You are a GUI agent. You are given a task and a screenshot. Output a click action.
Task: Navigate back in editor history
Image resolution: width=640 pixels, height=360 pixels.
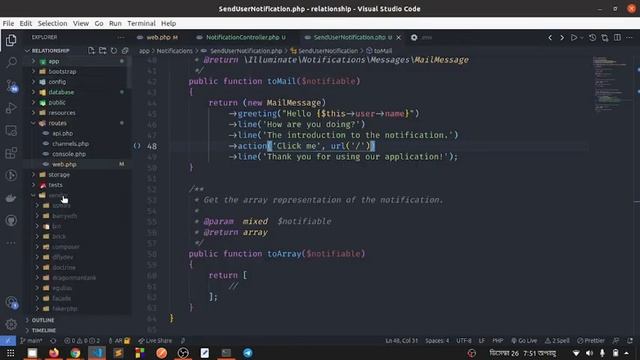pos(550,38)
